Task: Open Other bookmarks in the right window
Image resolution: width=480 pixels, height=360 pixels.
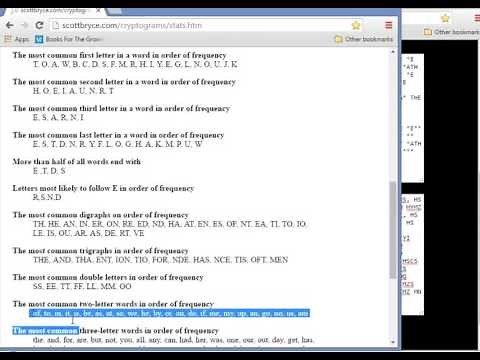Action: [452, 32]
